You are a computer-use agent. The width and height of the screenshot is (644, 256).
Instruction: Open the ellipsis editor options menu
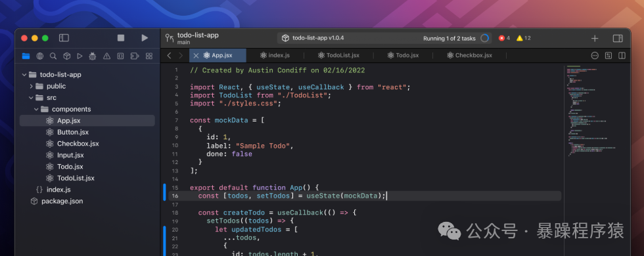coord(595,55)
